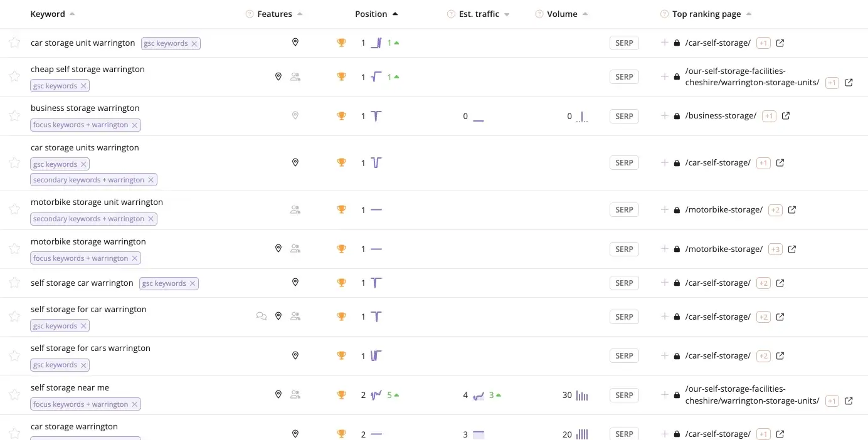
Task: Sort table by Keyword column
Action: tap(48, 14)
